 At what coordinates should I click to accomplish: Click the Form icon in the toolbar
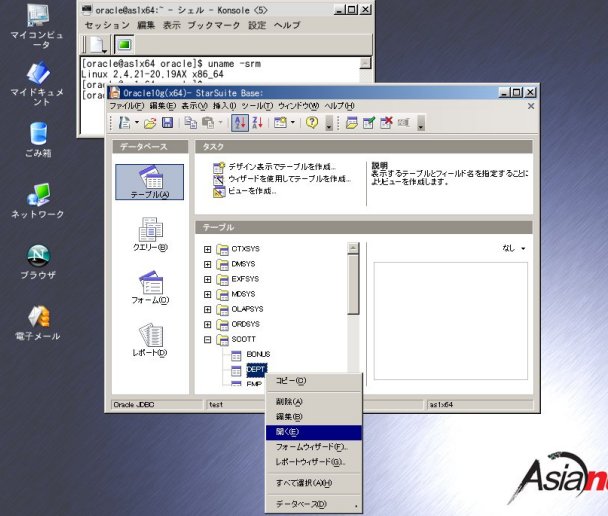click(280, 123)
